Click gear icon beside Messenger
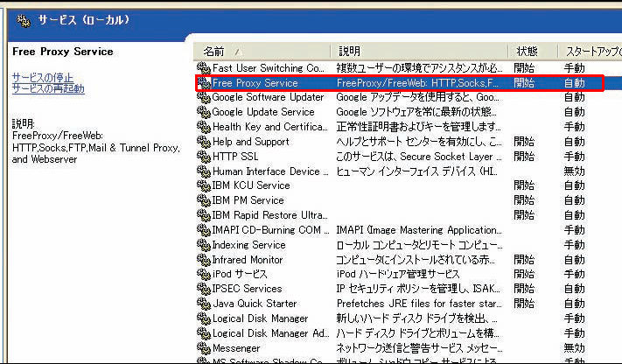622x364 pixels. coord(204,348)
